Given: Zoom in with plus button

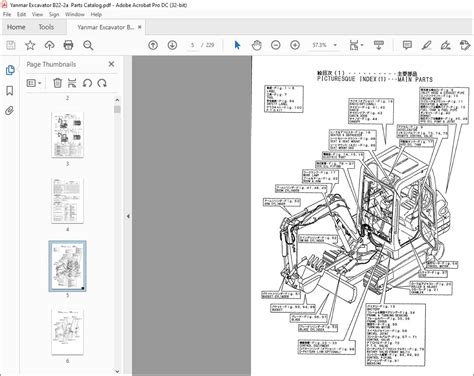Looking at the screenshot, I should (x=295, y=45).
